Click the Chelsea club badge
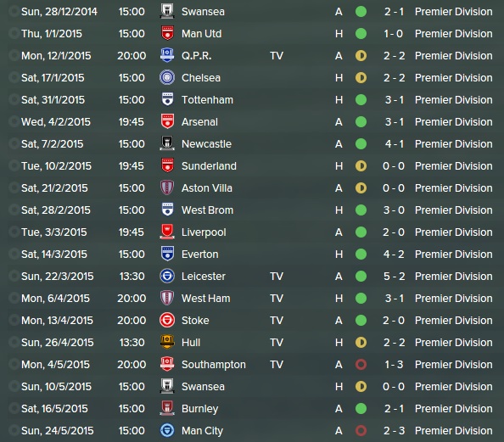 (x=167, y=77)
